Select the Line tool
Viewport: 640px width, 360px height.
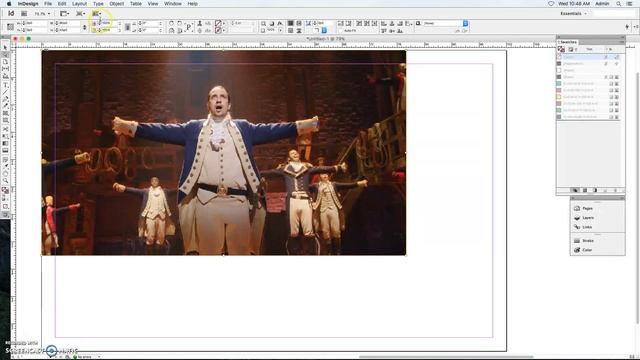[5, 92]
